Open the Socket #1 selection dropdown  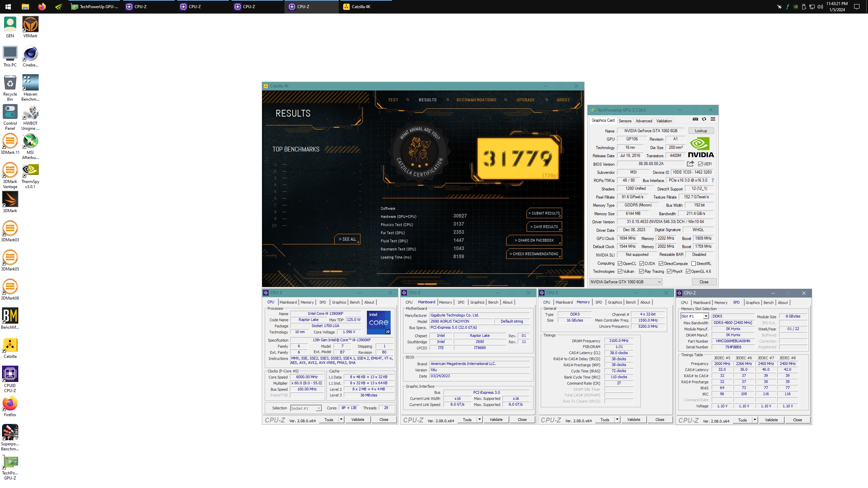tap(306, 408)
